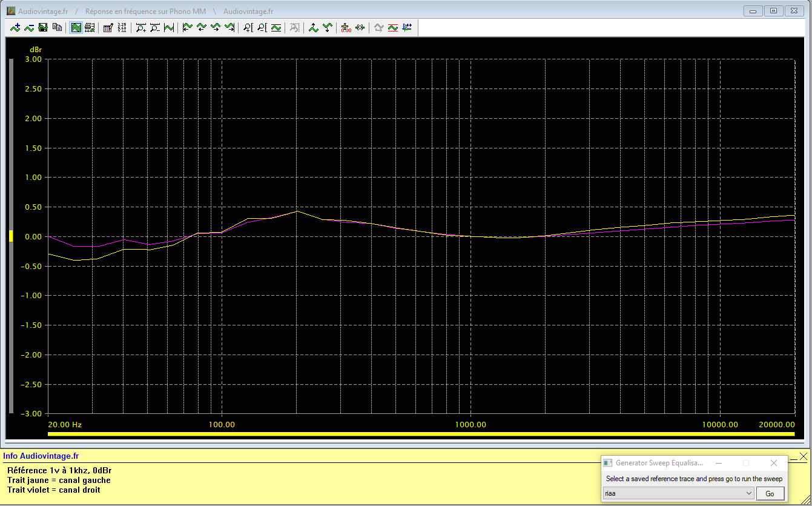
Task: Click the Generator Sweep Equalisa... title bar
Action: pos(659,463)
